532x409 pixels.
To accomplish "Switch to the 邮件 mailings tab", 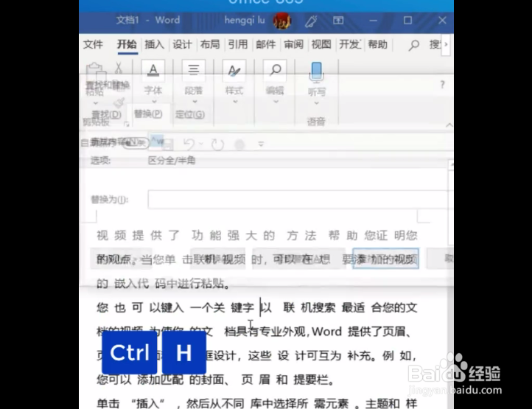I will click(x=266, y=44).
